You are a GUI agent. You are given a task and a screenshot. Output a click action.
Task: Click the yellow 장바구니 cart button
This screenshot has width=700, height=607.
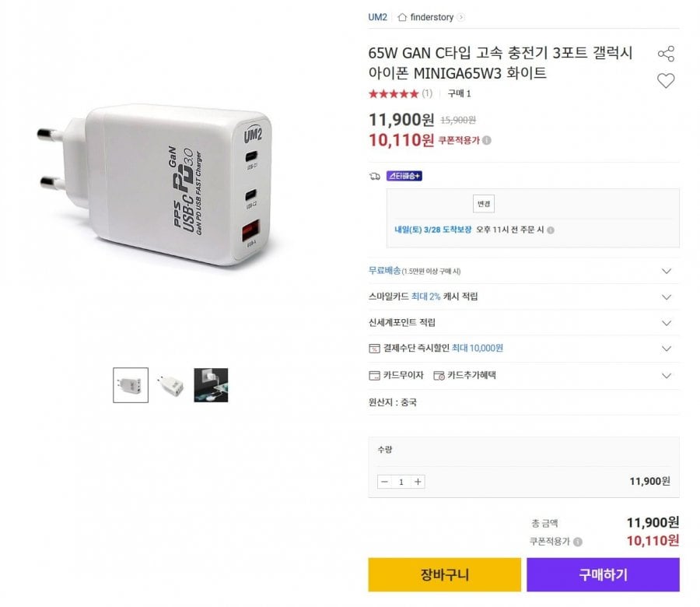coord(444,574)
